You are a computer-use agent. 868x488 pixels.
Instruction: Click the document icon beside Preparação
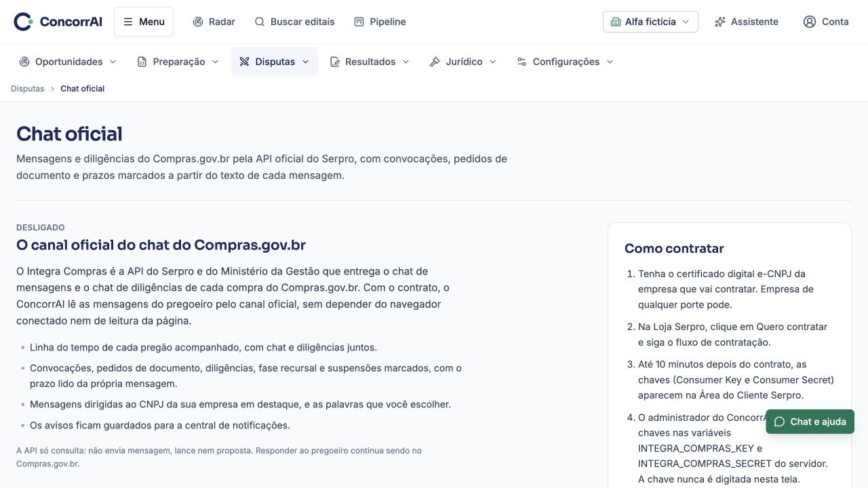click(x=142, y=62)
